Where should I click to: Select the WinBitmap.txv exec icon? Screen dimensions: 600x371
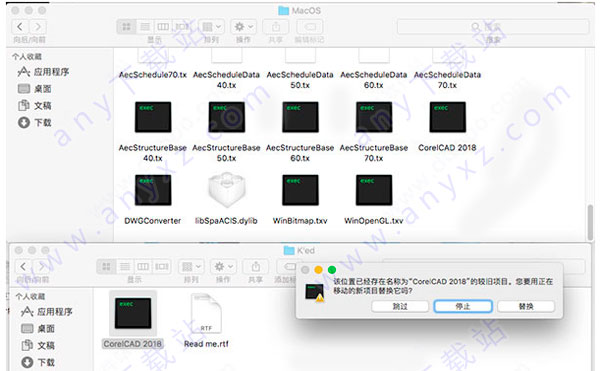click(300, 190)
